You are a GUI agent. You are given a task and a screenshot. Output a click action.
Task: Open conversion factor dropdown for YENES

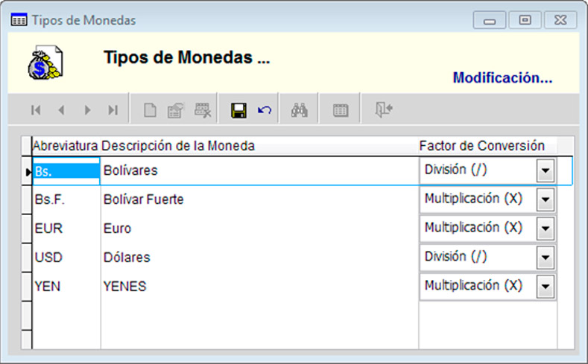point(546,286)
